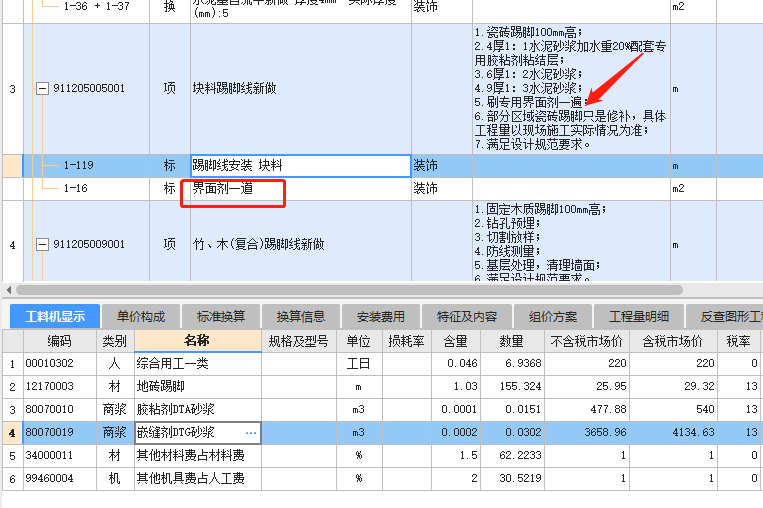Collapse item 911205009001 tree node
This screenshot has width=763, height=508.
pos(42,244)
